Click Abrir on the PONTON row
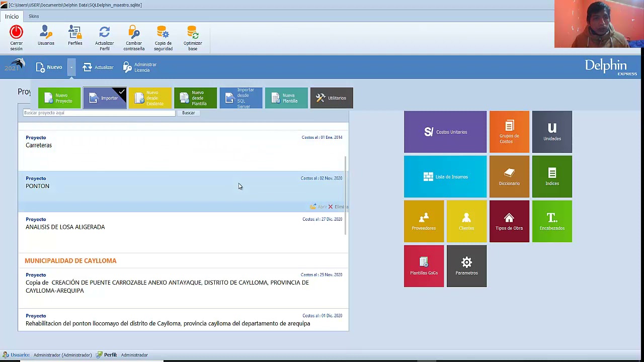The image size is (644, 362). [318, 207]
